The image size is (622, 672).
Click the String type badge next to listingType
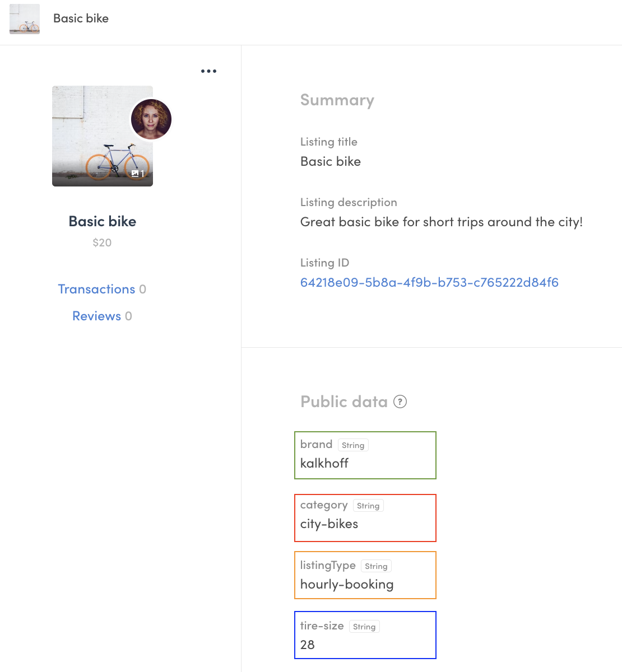pos(376,566)
